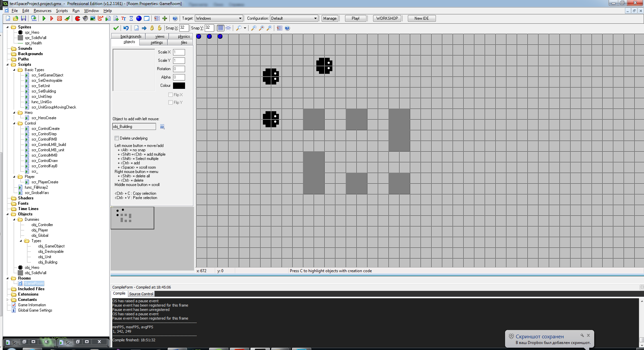Click the Snap X input field

[184, 28]
